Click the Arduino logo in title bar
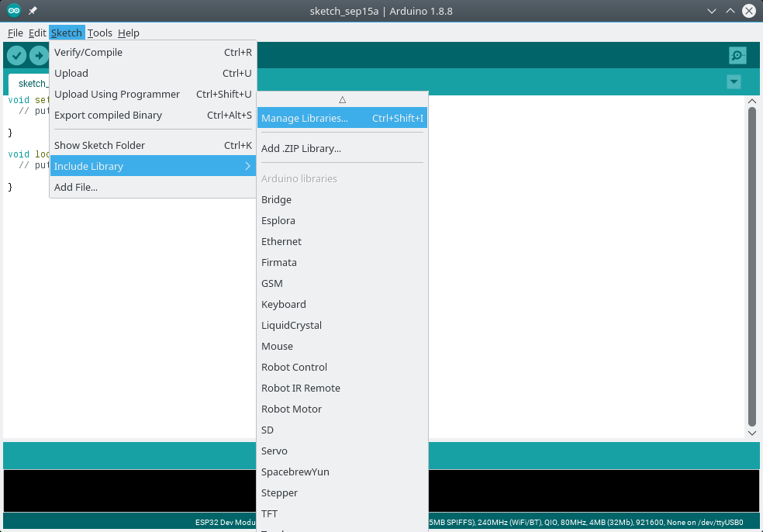This screenshot has height=532, width=763. click(13, 11)
